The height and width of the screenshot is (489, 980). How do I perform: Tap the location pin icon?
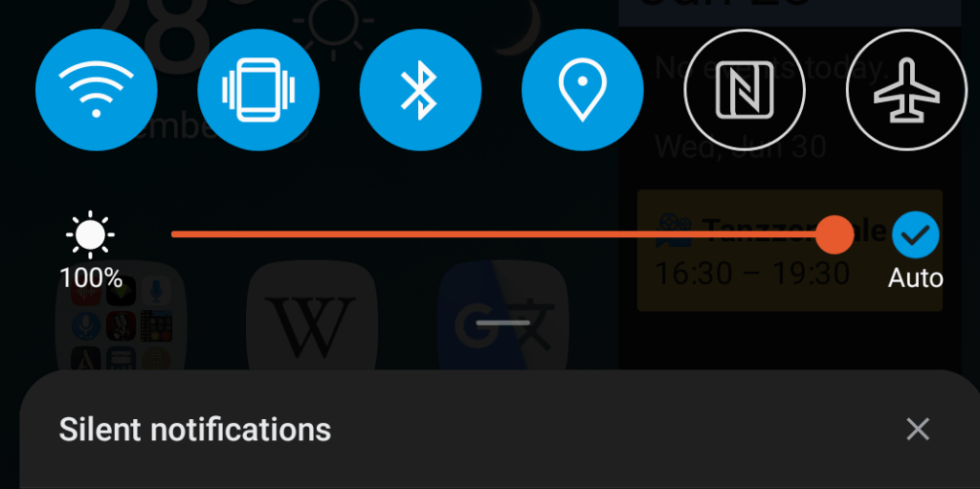[x=583, y=90]
